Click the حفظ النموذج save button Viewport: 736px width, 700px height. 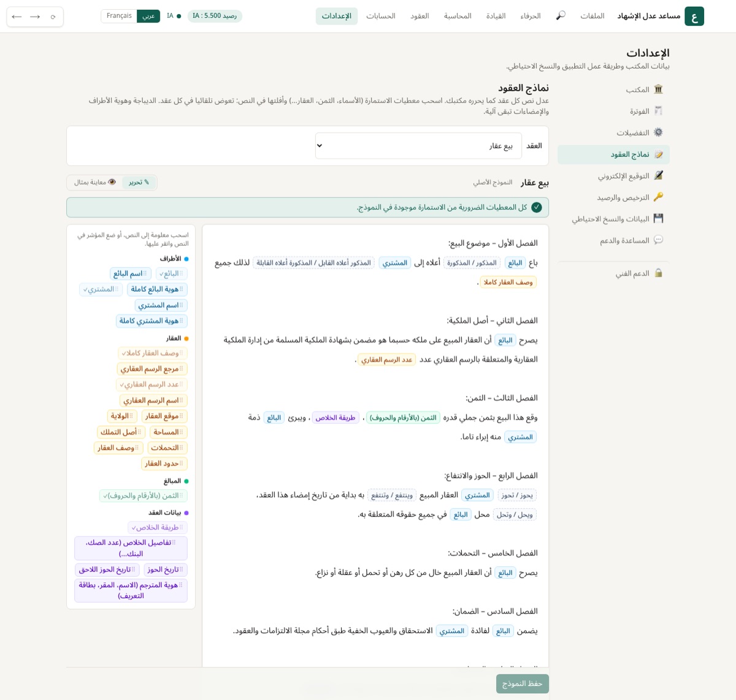523,683
